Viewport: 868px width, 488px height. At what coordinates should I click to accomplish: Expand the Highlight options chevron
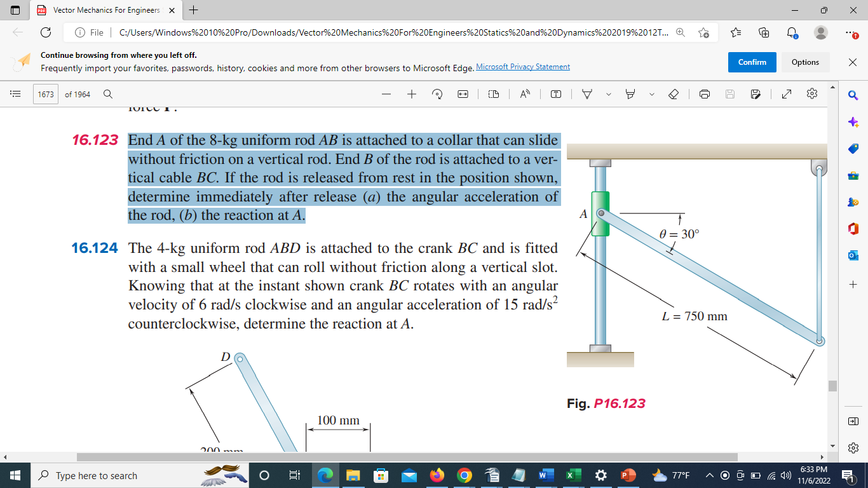652,93
